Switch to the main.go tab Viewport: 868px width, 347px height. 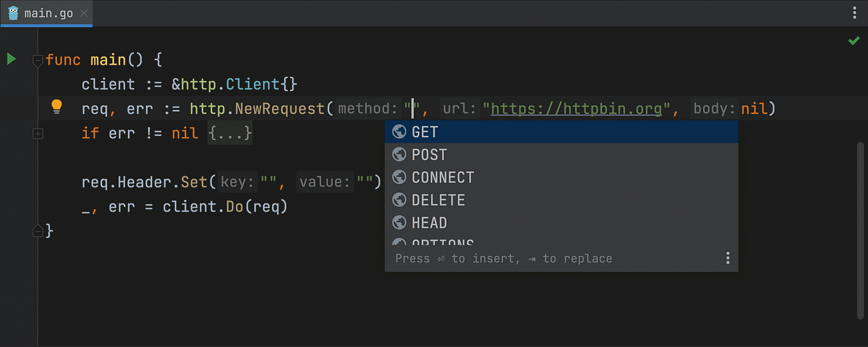pos(49,13)
